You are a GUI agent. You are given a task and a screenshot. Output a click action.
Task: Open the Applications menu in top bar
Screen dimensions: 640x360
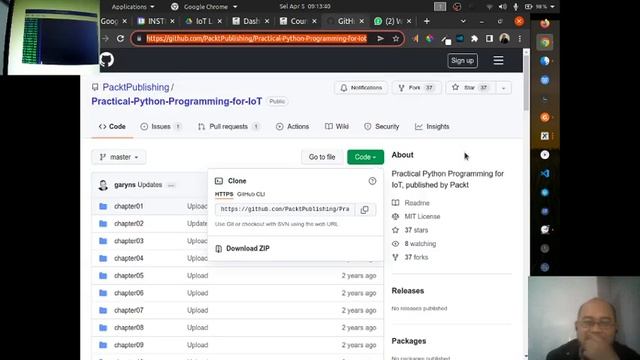[x=133, y=7]
